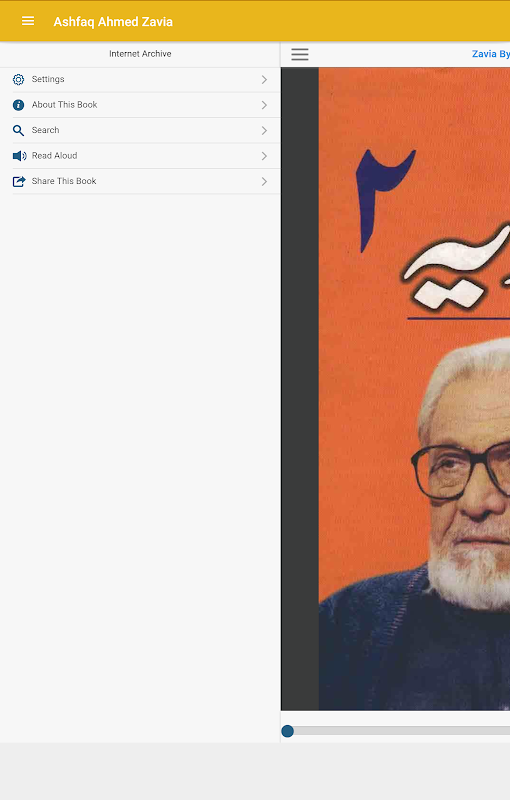The image size is (510, 800).
Task: Toggle the book reader side menu icon
Action: click(x=300, y=54)
